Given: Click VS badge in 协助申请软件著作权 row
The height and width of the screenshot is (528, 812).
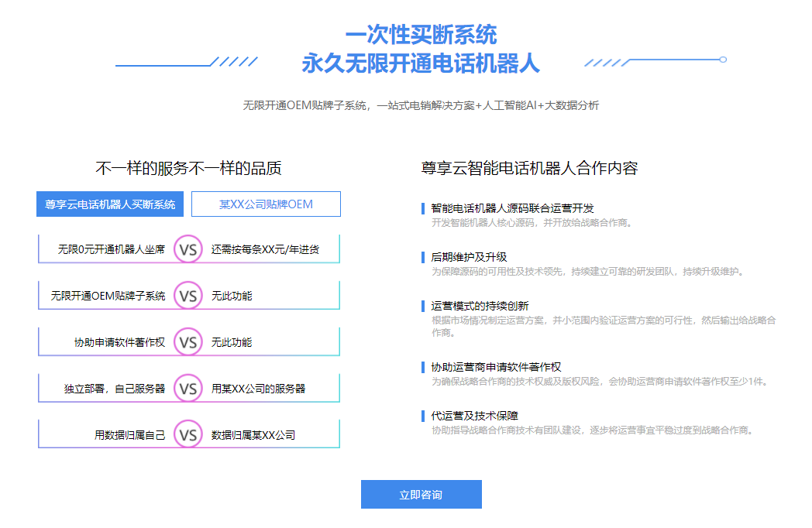Looking at the screenshot, I should [x=188, y=342].
